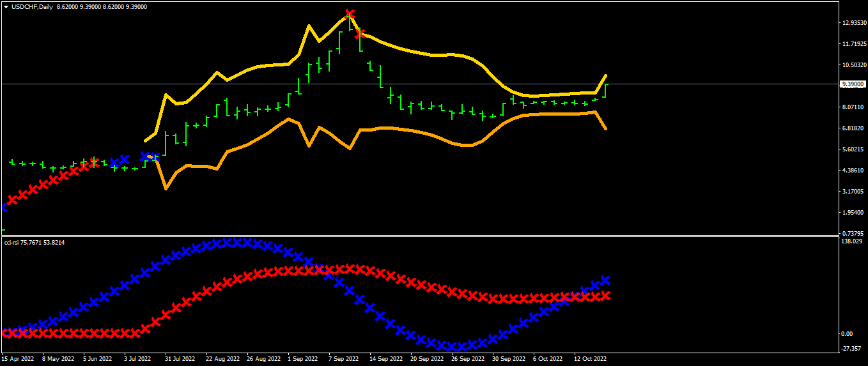Screen dimensions: 868x366
Task: Open the chart menu triangle beside USDCHF,Daily
Action: [x=6, y=6]
